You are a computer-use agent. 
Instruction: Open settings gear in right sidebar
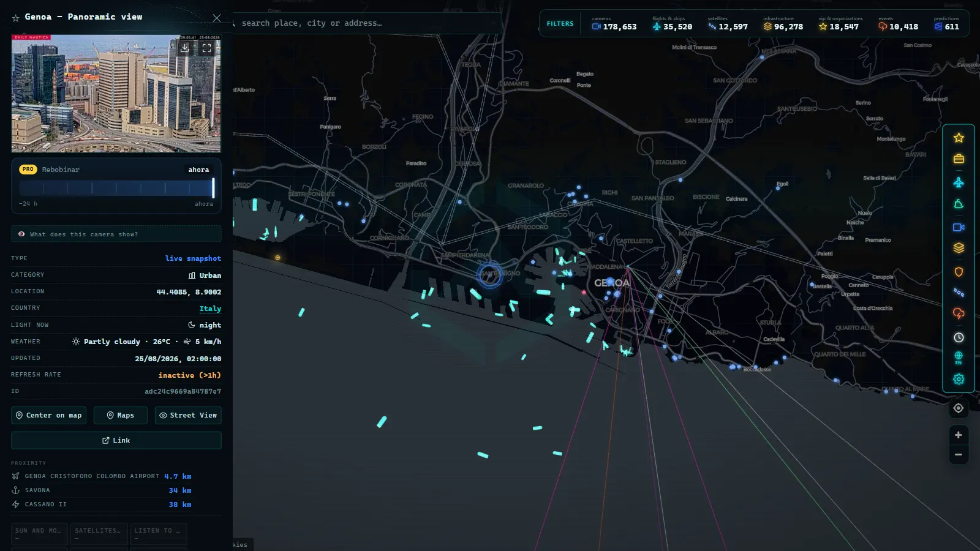click(x=959, y=379)
